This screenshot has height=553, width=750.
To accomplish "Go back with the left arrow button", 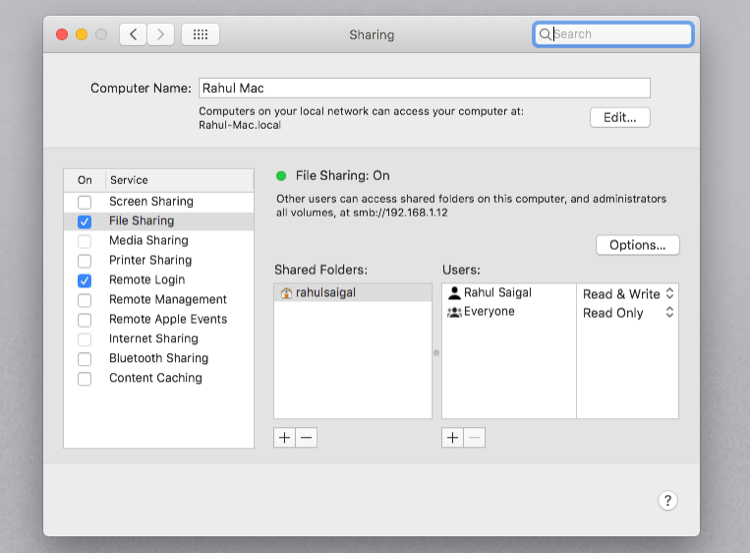I will pyautogui.click(x=133, y=34).
